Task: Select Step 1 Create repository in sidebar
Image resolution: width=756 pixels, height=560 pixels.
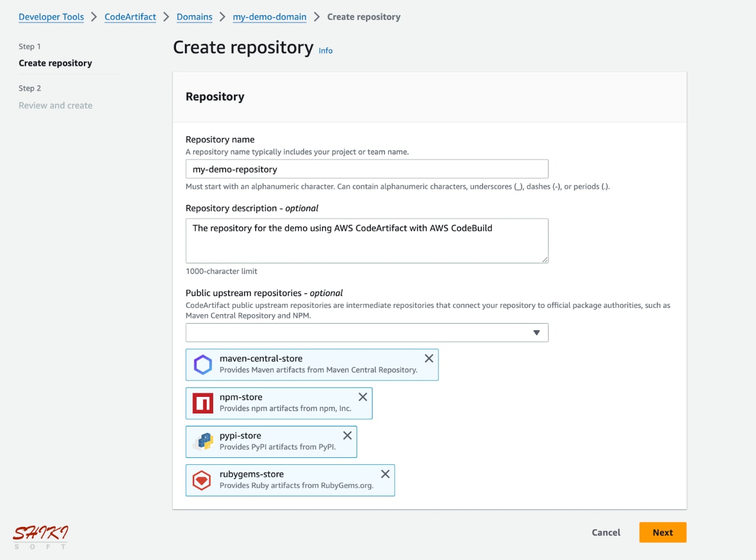Action: click(x=56, y=63)
